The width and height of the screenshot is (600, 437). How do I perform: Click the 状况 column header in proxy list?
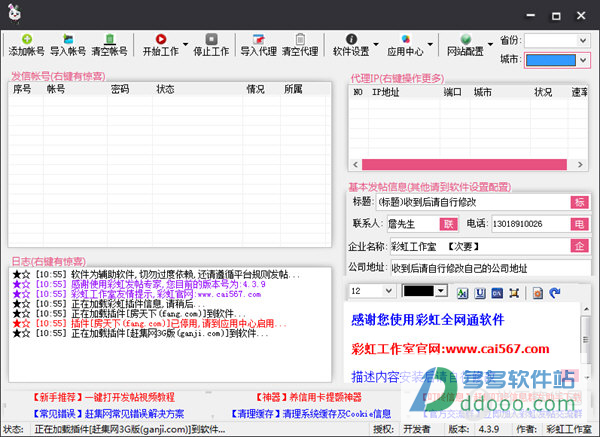click(543, 92)
